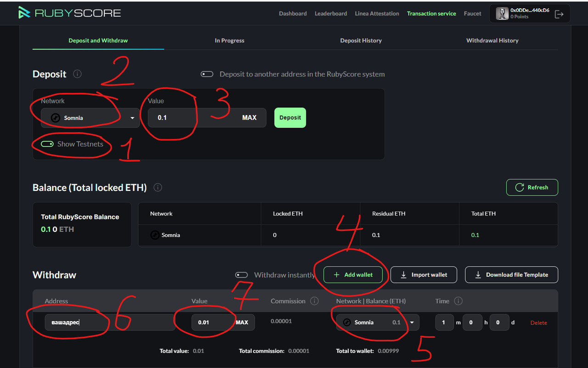Click MAX in the Deposit Value field
588x368 pixels.
click(249, 118)
